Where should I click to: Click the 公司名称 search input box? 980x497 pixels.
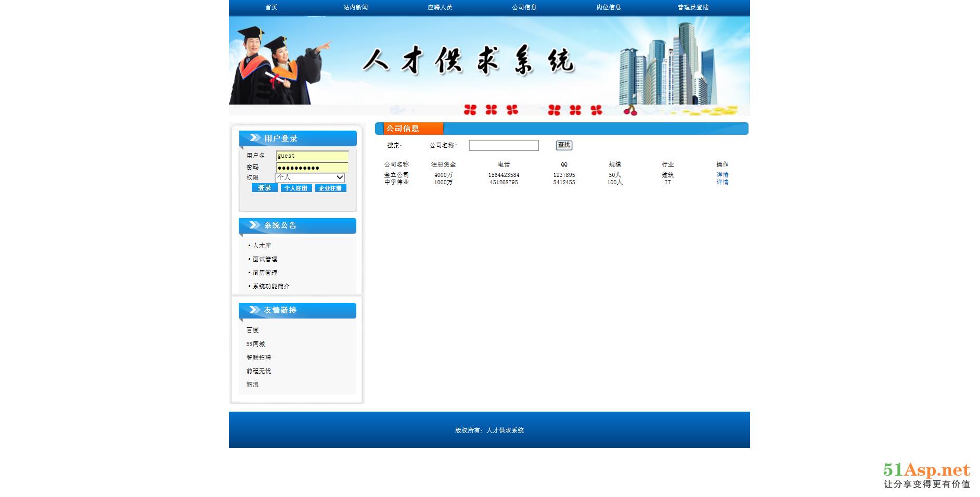click(x=504, y=146)
